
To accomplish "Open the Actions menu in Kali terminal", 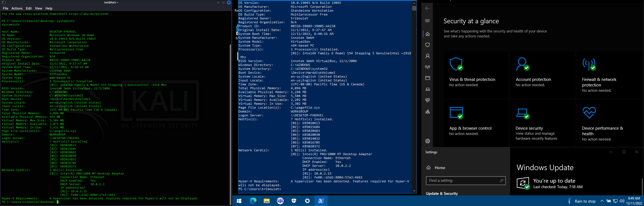I will pyautogui.click(x=17, y=8).
